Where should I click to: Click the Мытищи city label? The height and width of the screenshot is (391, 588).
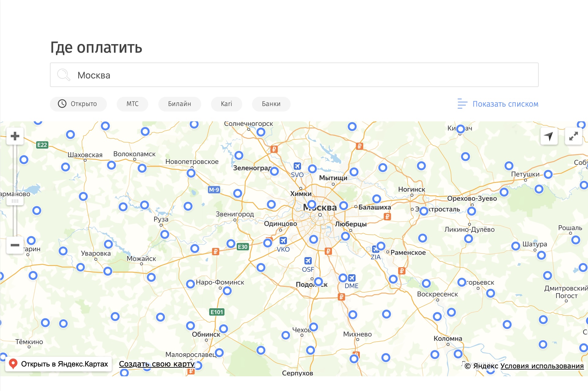[x=333, y=178]
